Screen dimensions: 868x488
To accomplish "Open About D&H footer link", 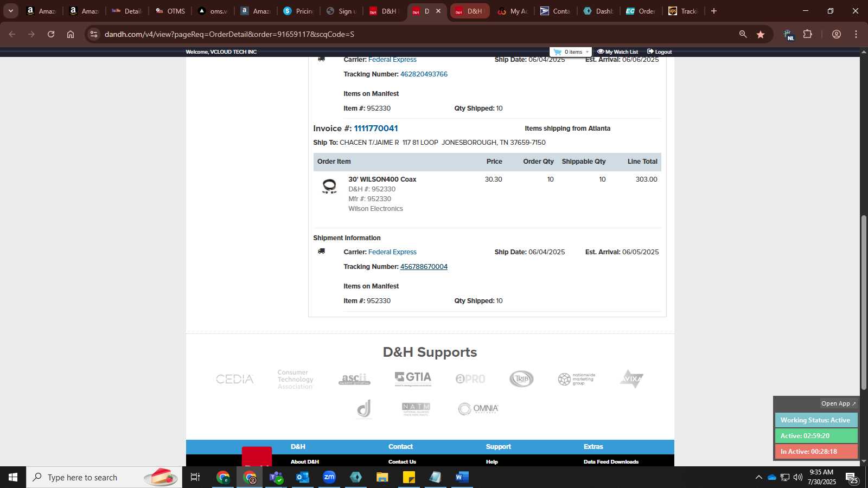I will pyautogui.click(x=305, y=462).
